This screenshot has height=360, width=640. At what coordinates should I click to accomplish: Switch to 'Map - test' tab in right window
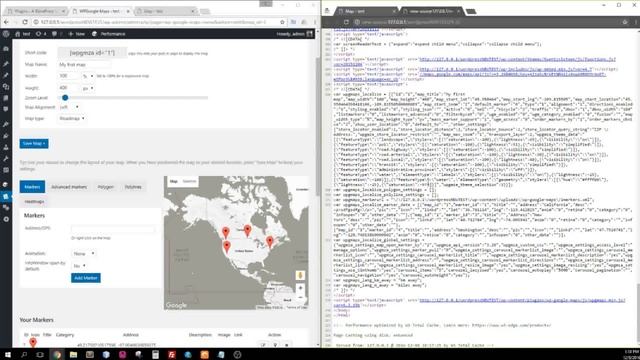(365, 11)
